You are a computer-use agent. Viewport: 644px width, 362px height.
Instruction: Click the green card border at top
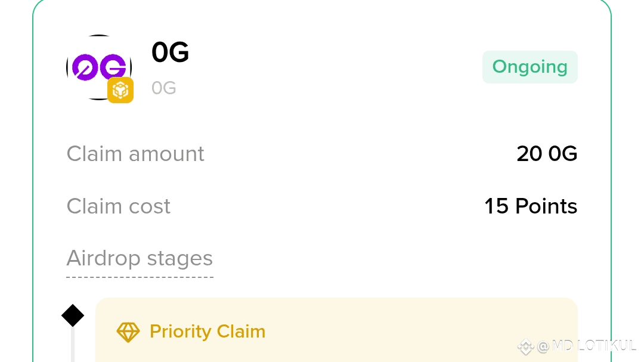pyautogui.click(x=322, y=1)
